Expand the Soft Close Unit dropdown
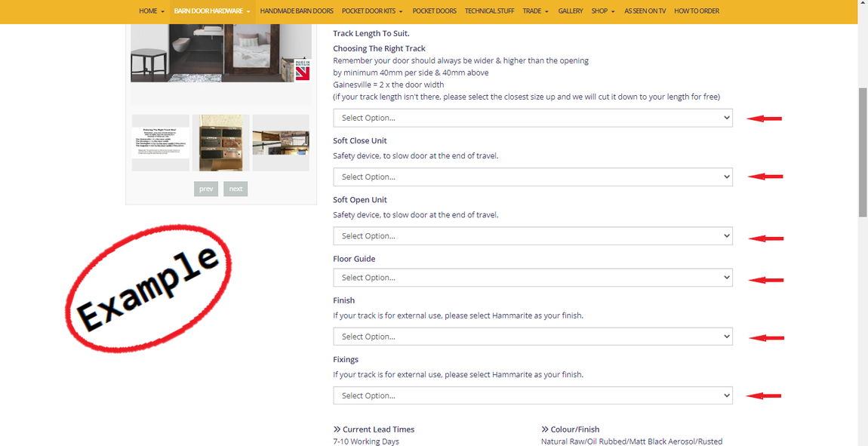The image size is (868, 446). tap(532, 177)
